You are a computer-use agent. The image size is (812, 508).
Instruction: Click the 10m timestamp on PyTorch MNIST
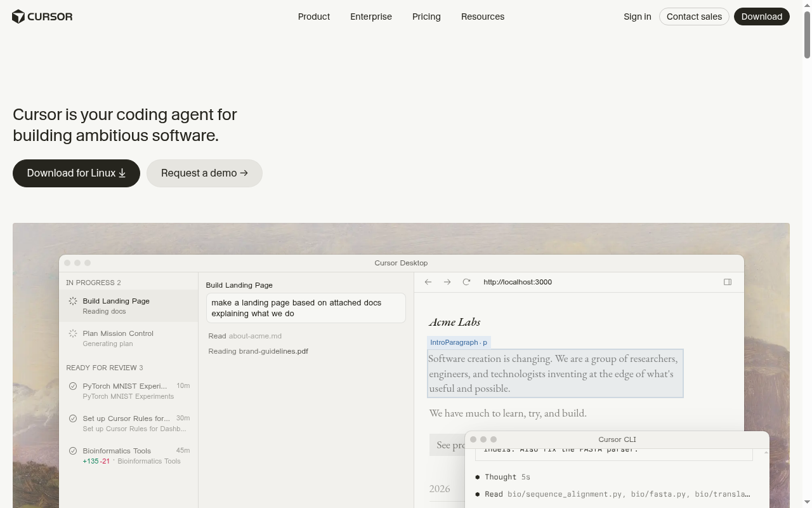(183, 386)
